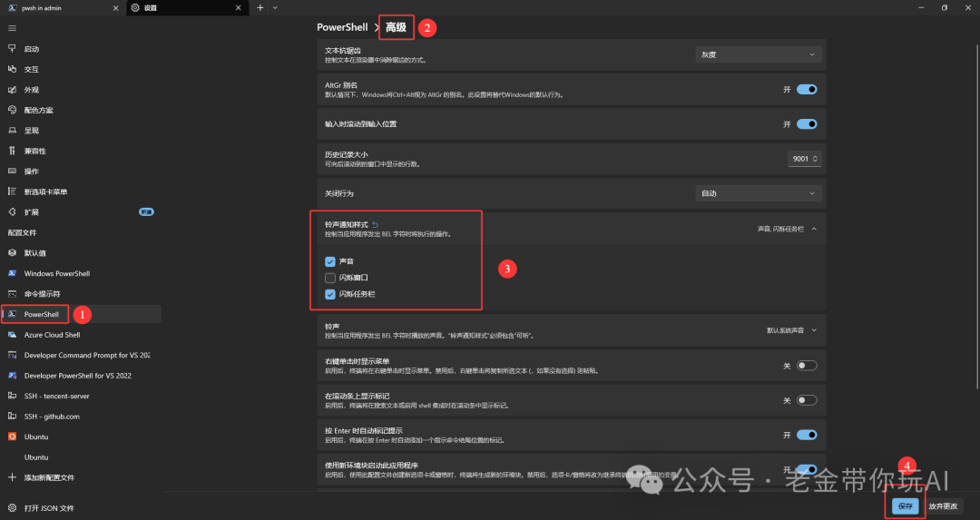Click the gear icon beside 打开 JSON 文件
The image size is (980, 520).
(12, 507)
